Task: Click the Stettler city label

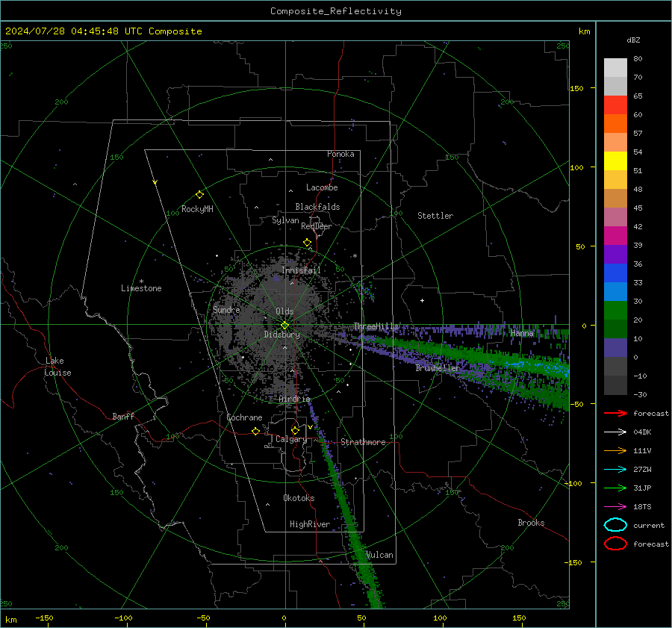Action: click(435, 216)
